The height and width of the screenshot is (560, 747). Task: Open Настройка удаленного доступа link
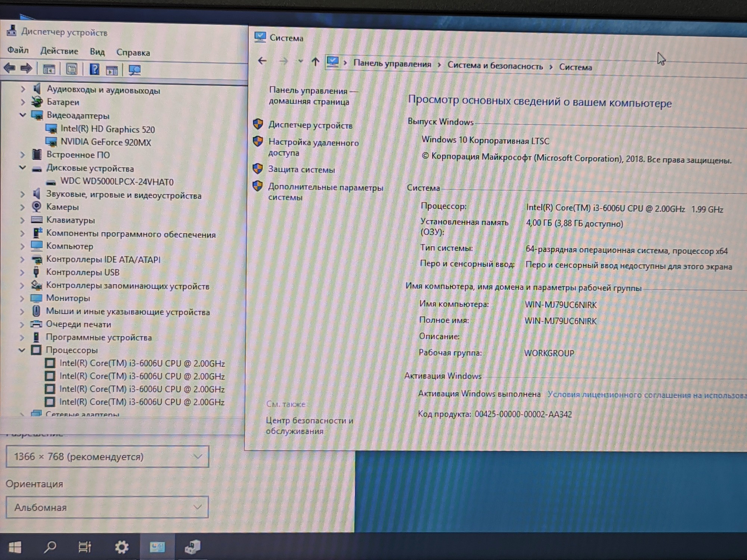point(313,147)
